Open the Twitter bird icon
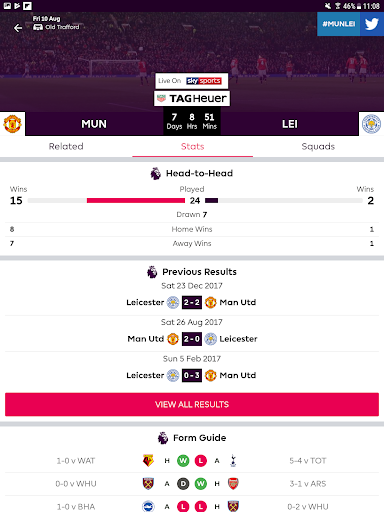The height and width of the screenshot is (512, 384). click(x=372, y=24)
